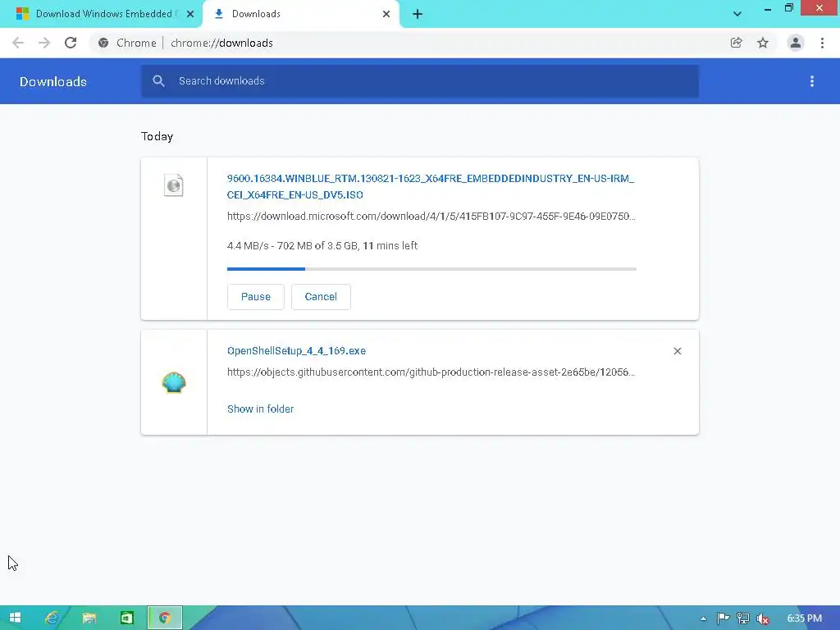Open network status tray icon

[743, 619]
